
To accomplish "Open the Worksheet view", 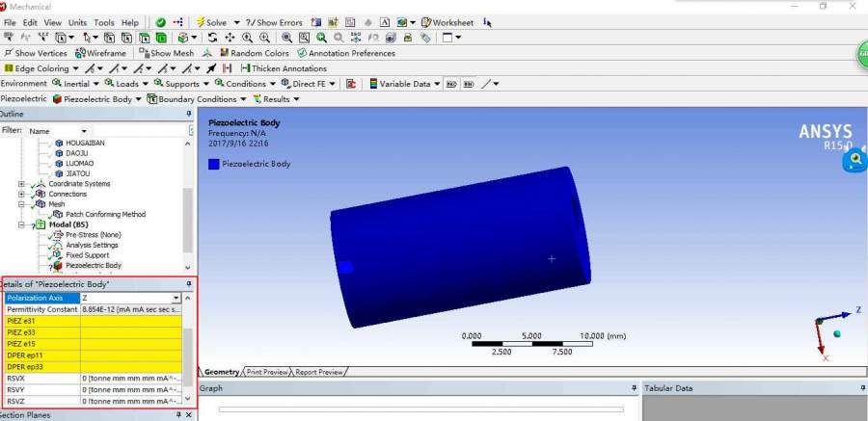I will point(448,23).
